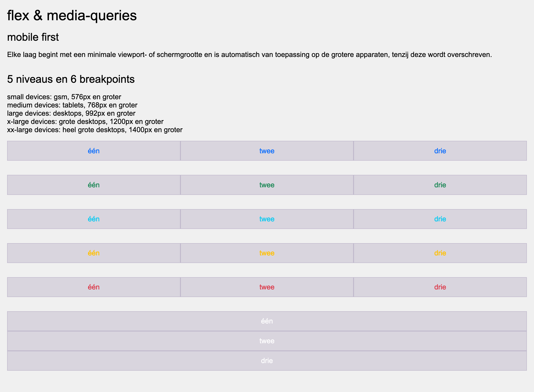The width and height of the screenshot is (534, 392).
Task: Select the yellow "twee" box
Action: [x=267, y=253]
